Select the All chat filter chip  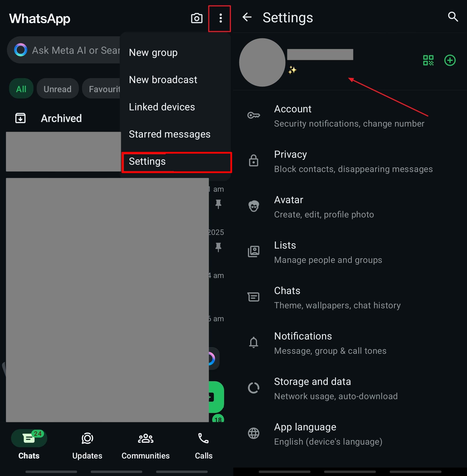pos(21,88)
